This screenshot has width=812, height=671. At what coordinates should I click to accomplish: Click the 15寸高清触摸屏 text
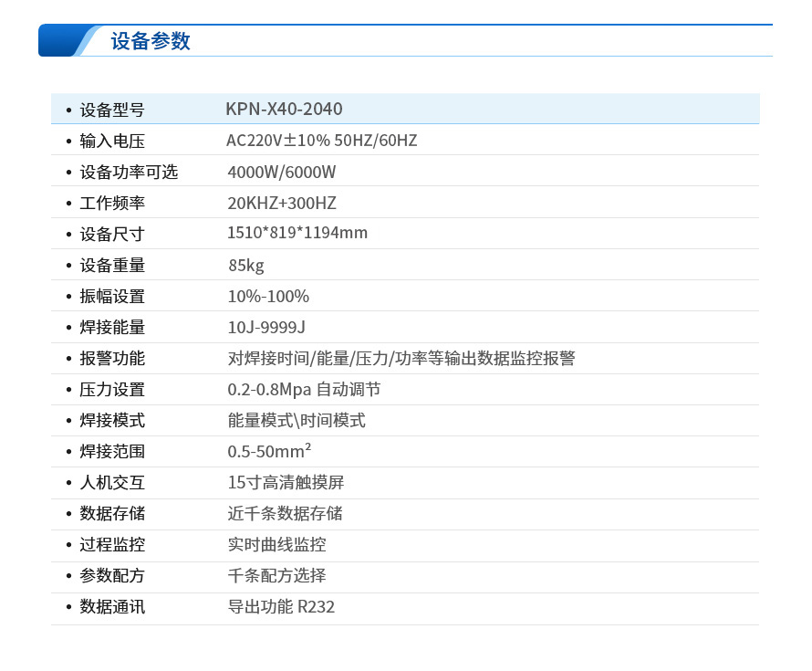click(x=286, y=483)
